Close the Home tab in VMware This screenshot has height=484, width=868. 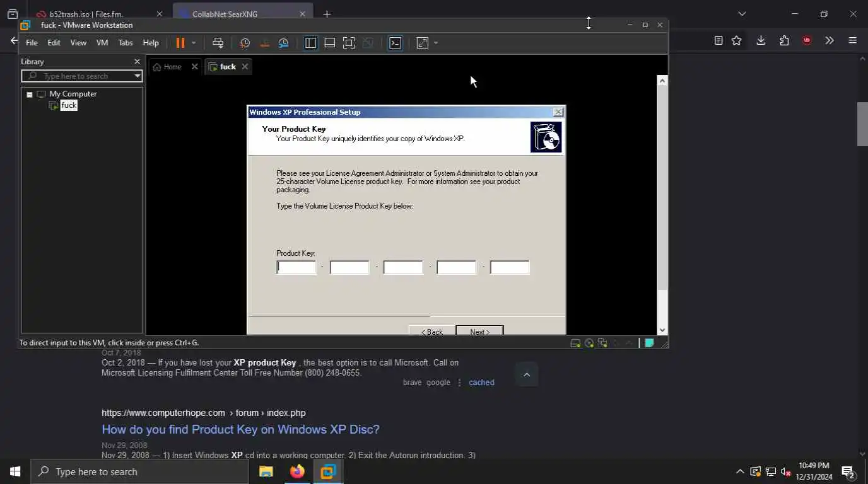(x=194, y=67)
